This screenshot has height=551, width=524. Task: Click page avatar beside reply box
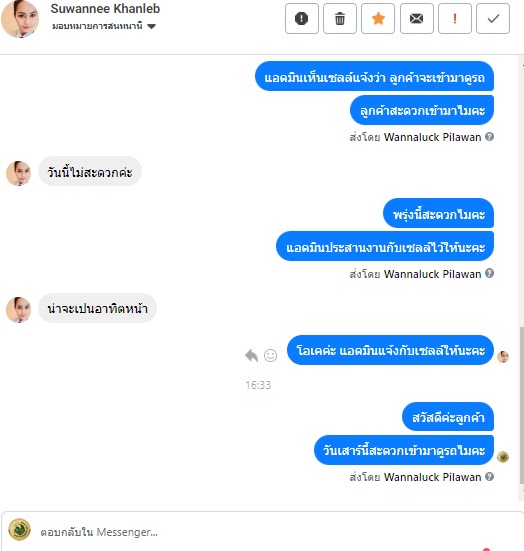pyautogui.click(x=19, y=529)
